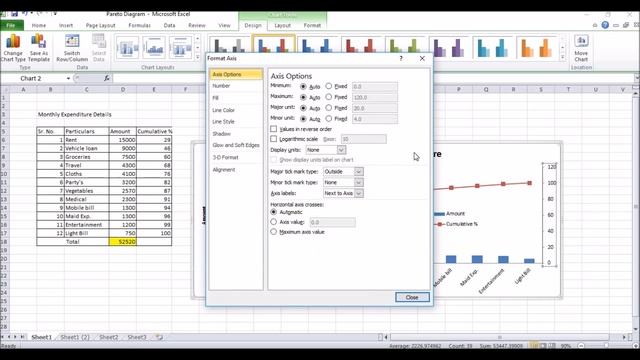640x360 pixels.
Task: Expand chart styles gallery more arrow
Action: pyautogui.click(x=562, y=58)
